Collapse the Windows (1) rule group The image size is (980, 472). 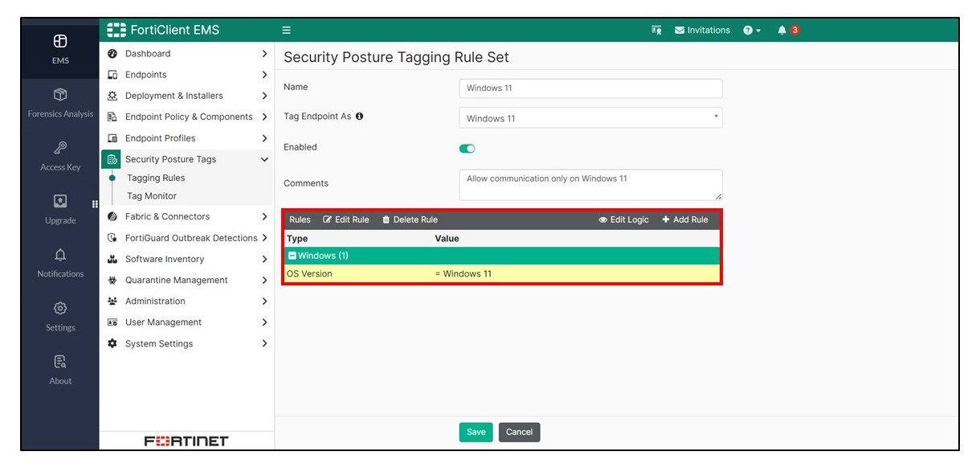coord(292,256)
